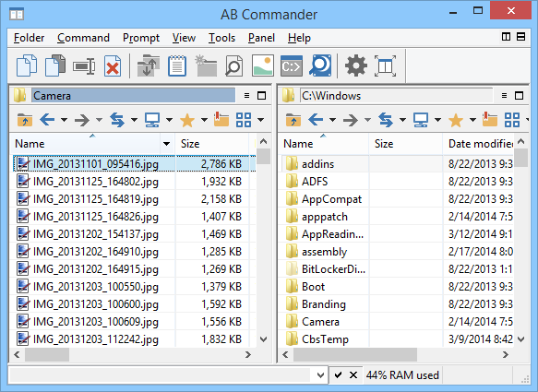The width and height of the screenshot is (538, 392).
Task: Click Camera panel vertical scrollbar down arrow
Action: tap(264, 339)
